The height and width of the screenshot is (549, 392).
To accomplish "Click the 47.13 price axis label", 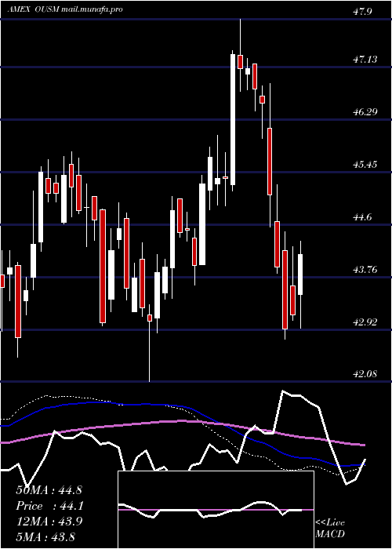I will pos(365,59).
